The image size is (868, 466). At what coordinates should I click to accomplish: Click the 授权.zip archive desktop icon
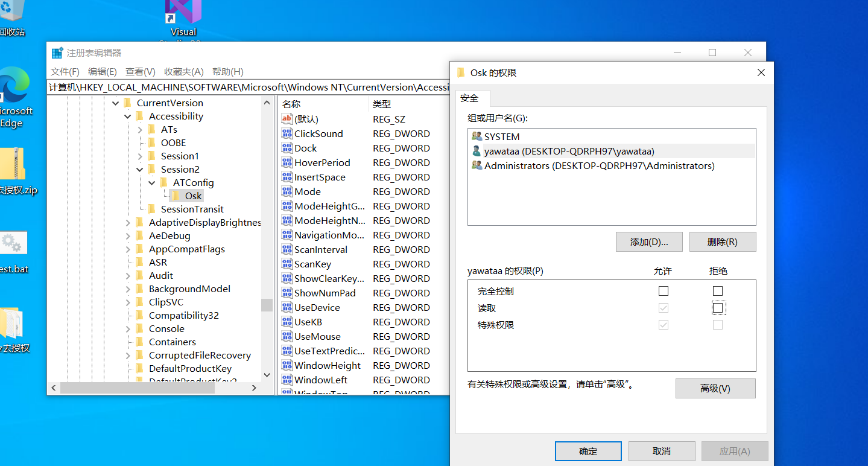coord(12,163)
